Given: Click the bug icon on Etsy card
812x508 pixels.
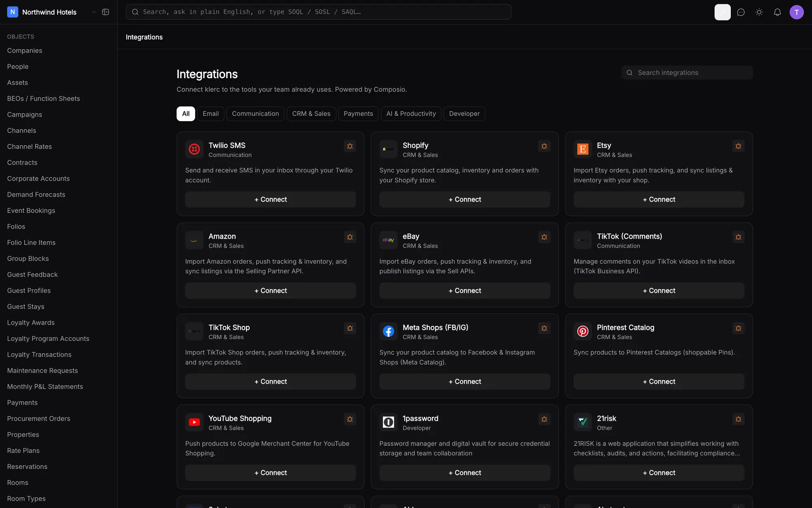Looking at the screenshot, I should (738, 146).
